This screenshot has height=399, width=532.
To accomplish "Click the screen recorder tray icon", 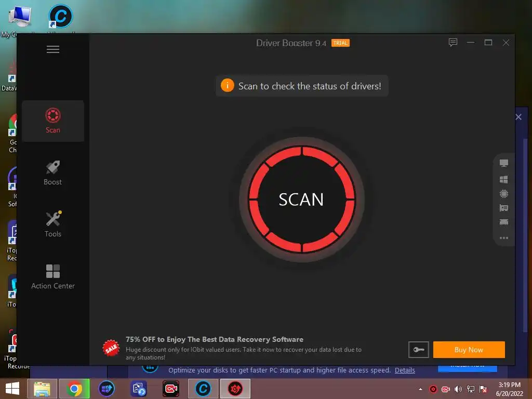I will [x=446, y=389].
